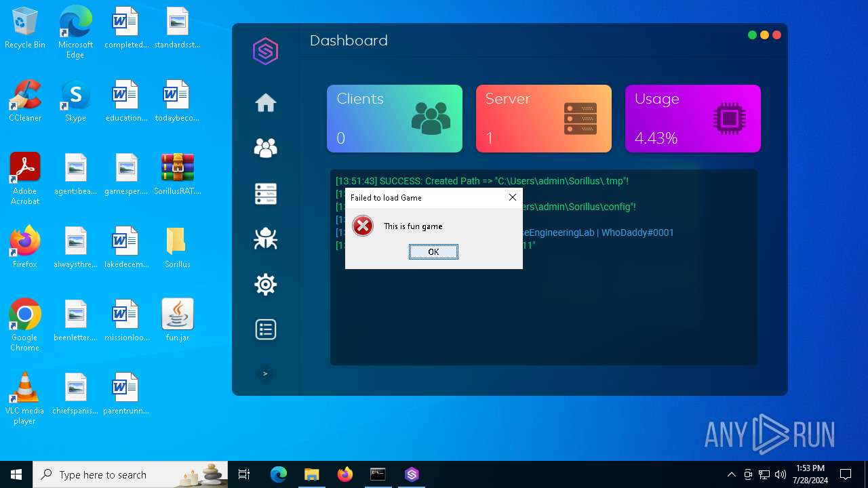Select the education Word document on desktop
Image resolution: width=868 pixels, height=488 pixels.
[127, 102]
